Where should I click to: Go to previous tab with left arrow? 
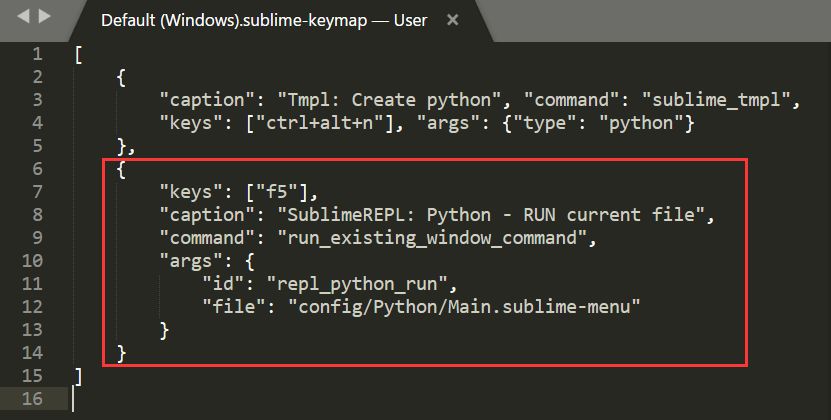click(x=23, y=16)
